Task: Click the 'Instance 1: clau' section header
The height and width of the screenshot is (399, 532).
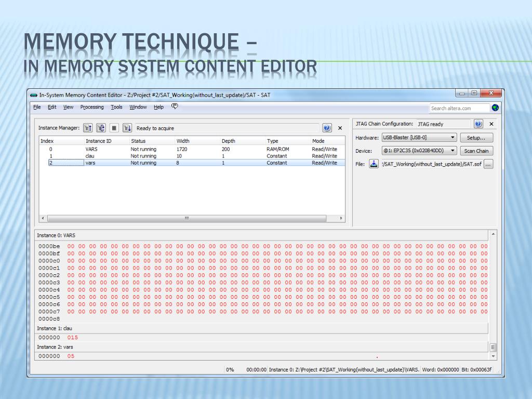Action: click(x=262, y=328)
